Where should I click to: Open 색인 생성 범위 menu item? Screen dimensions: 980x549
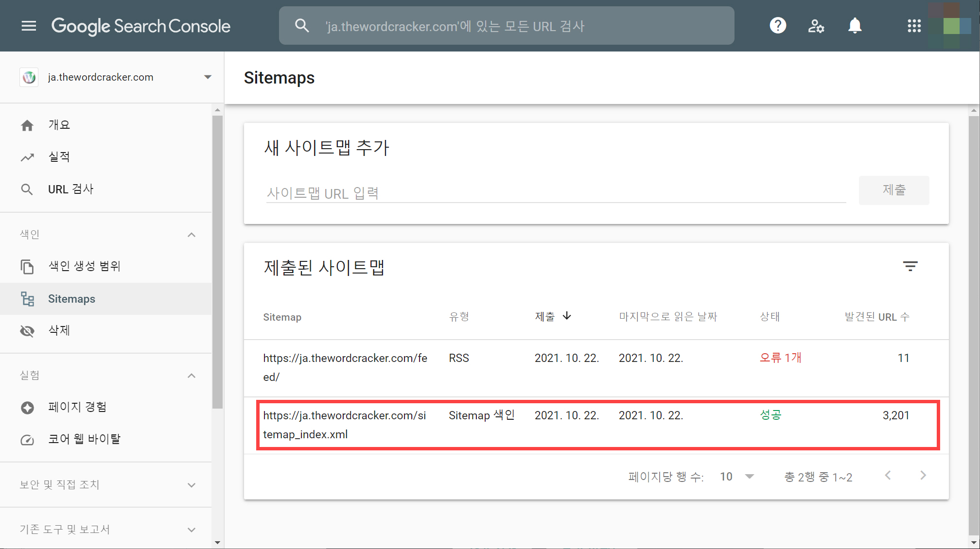click(84, 266)
